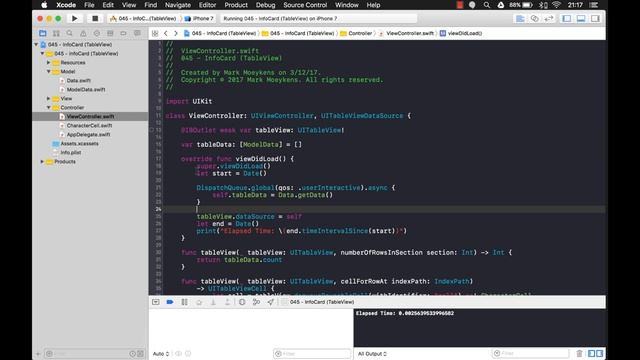Open the All Output dropdown
The image size is (640, 360).
[x=372, y=354]
